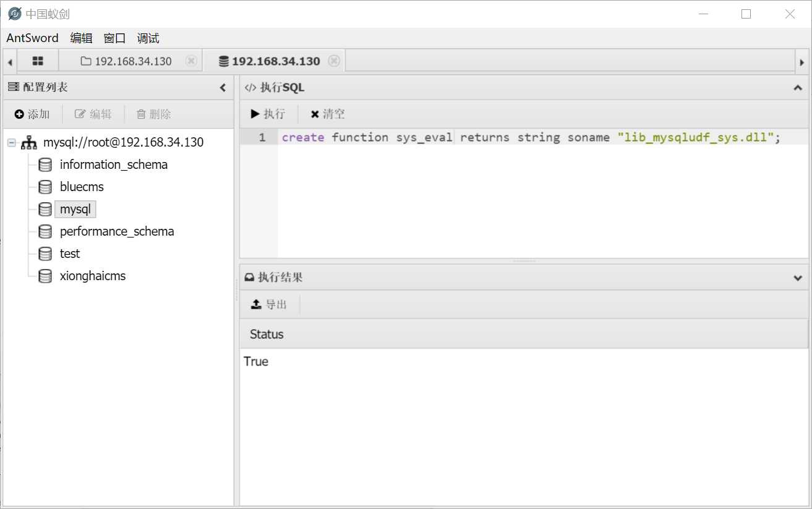Open the 编辑 menu

point(81,38)
